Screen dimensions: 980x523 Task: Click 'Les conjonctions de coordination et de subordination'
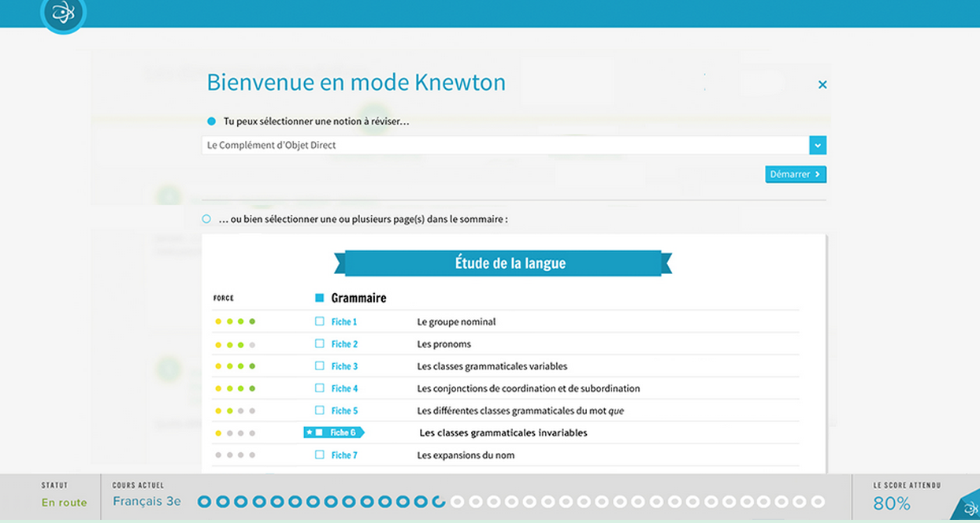[529, 388]
